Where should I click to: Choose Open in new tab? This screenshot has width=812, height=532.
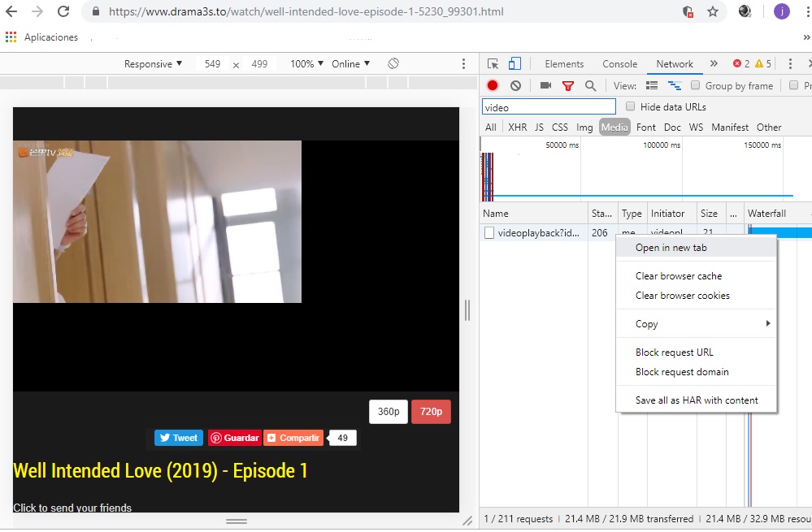[x=697, y=248]
